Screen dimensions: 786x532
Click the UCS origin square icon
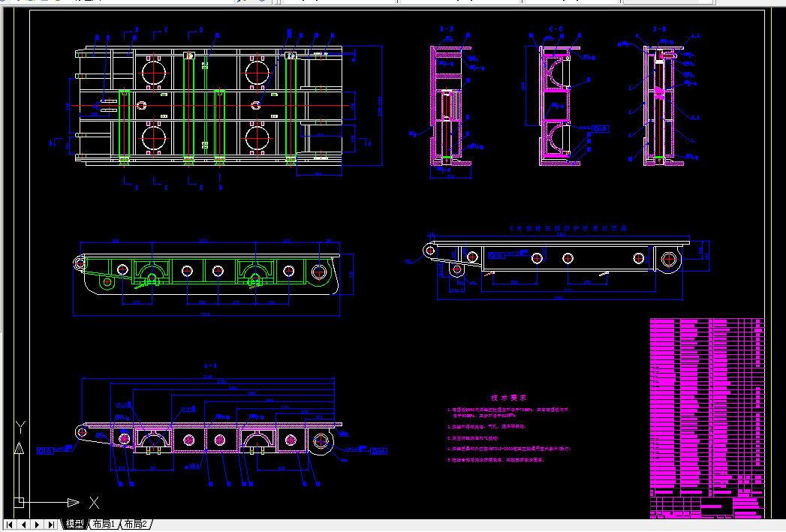[19, 502]
